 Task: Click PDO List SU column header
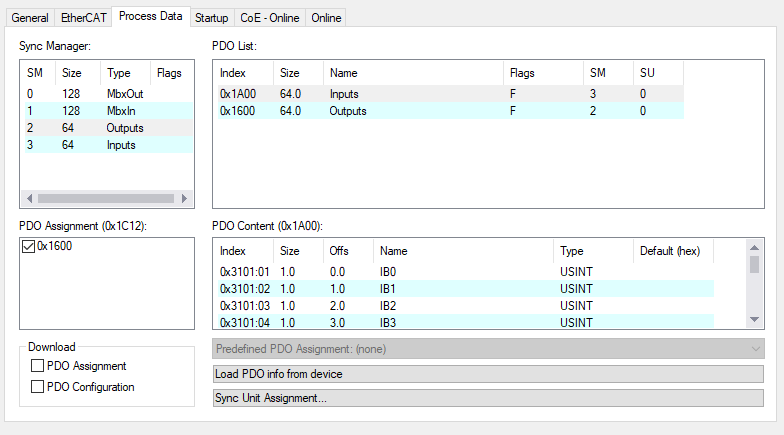[658, 73]
